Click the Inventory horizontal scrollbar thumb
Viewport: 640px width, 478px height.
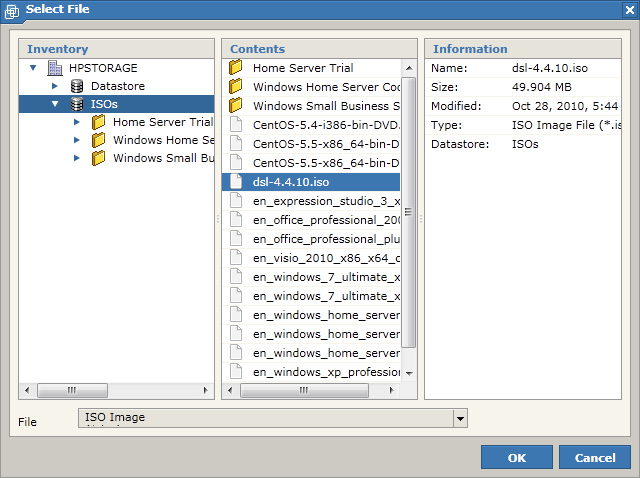tap(72, 390)
